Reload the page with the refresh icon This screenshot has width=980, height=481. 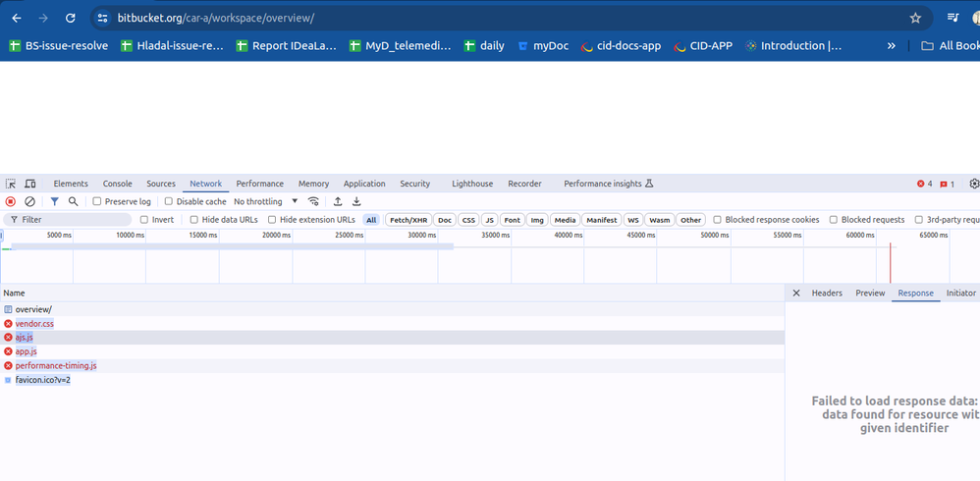71,18
